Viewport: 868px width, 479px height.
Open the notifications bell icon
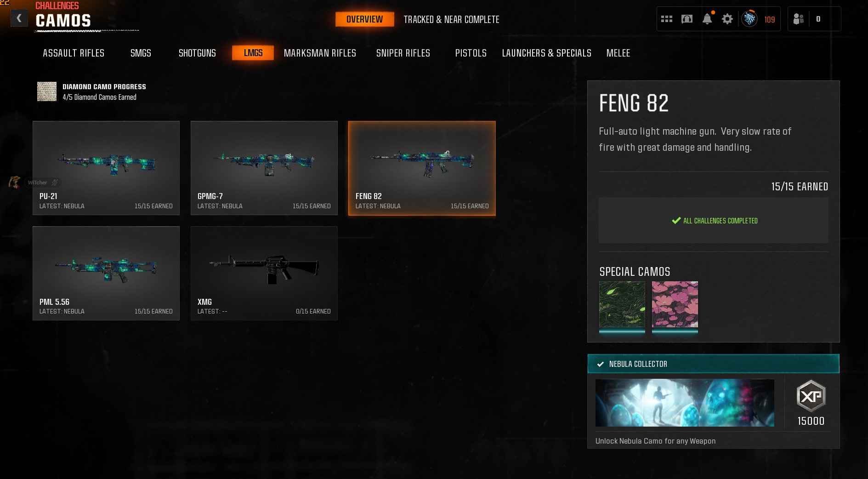[x=707, y=19]
